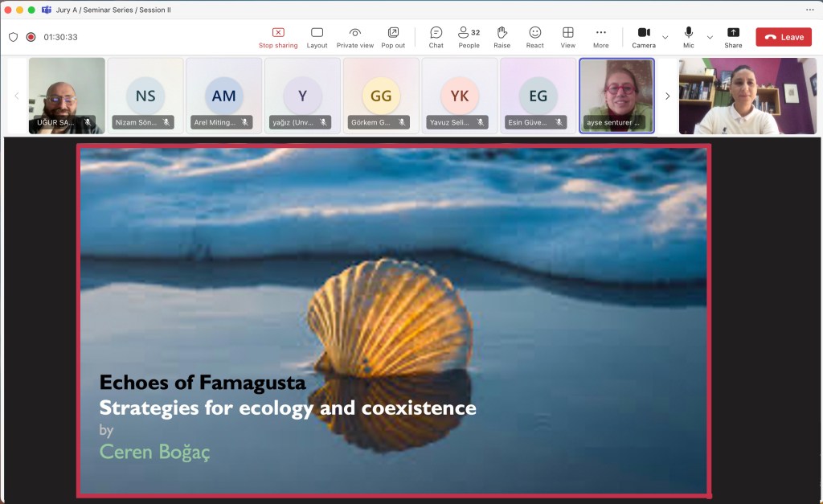Open the Layout options

click(x=317, y=37)
